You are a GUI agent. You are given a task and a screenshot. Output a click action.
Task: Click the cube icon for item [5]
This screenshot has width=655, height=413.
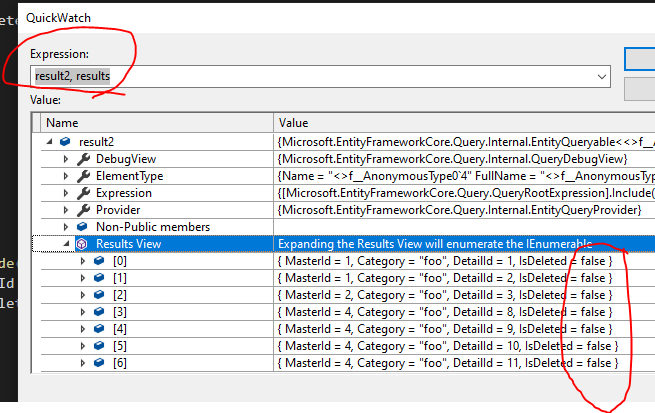tap(99, 346)
